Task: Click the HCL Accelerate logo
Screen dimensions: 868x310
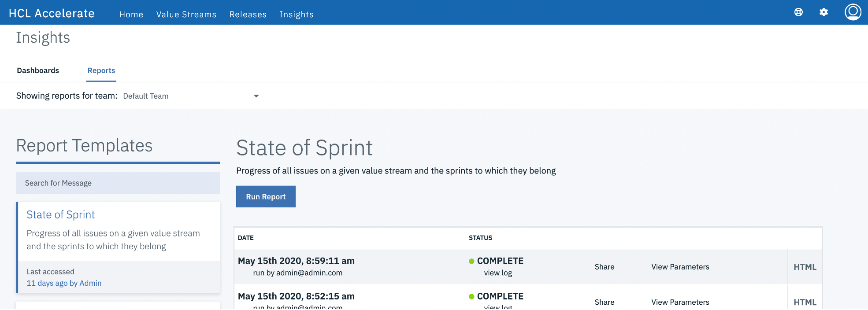Action: pos(52,14)
